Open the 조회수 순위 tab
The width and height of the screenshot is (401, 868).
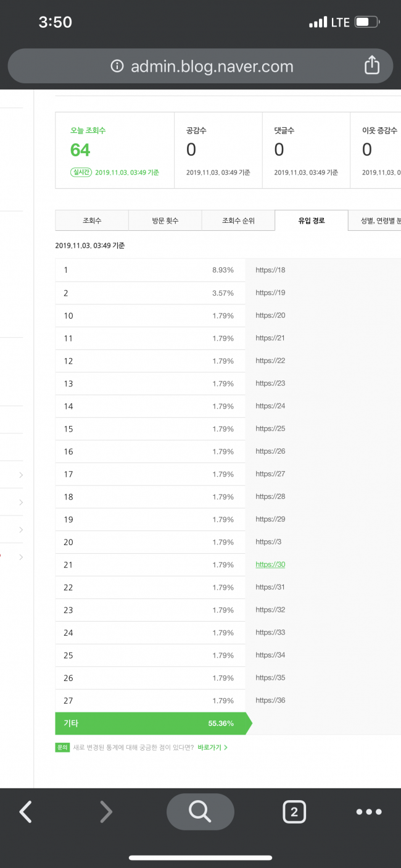pyautogui.click(x=238, y=220)
